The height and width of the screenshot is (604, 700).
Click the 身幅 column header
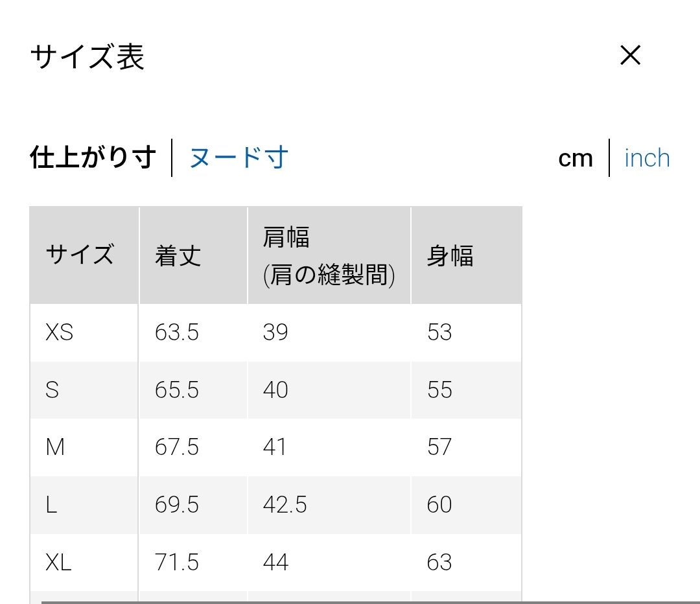point(450,255)
